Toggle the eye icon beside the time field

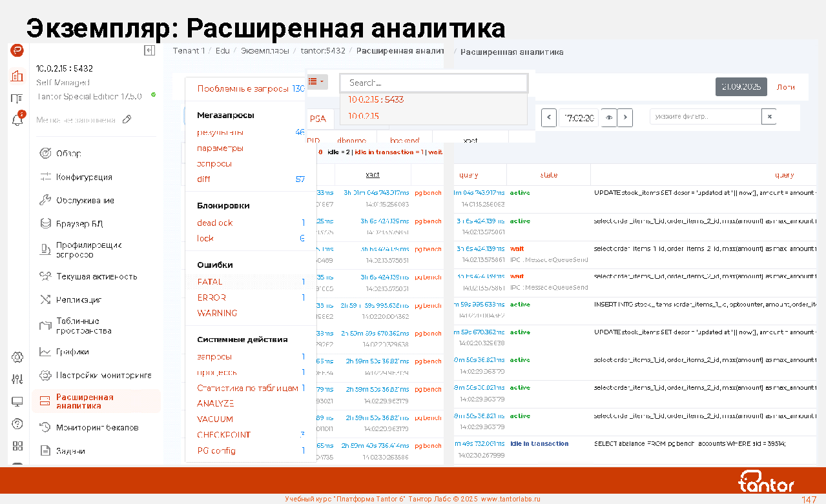point(608,117)
